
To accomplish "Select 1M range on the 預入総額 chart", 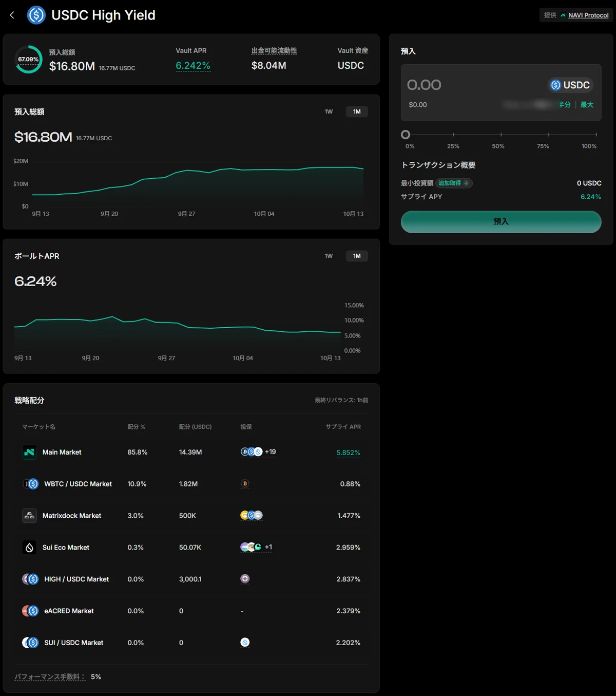I will [x=357, y=111].
